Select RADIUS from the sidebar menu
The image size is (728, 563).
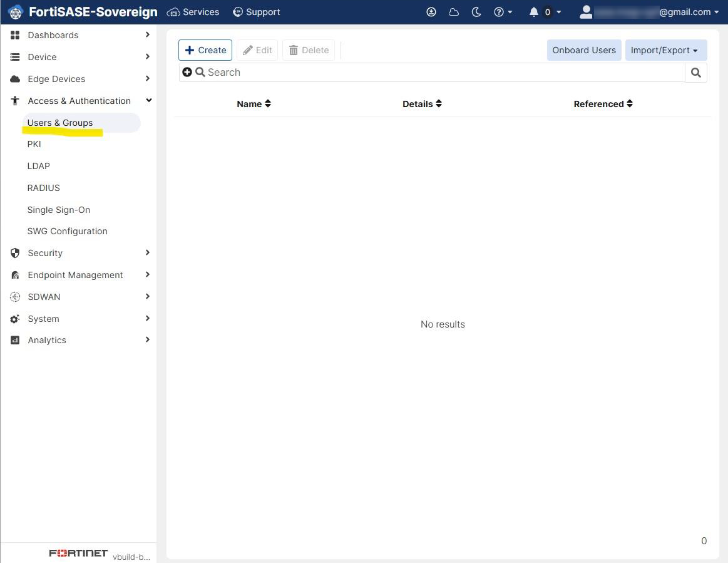click(43, 188)
